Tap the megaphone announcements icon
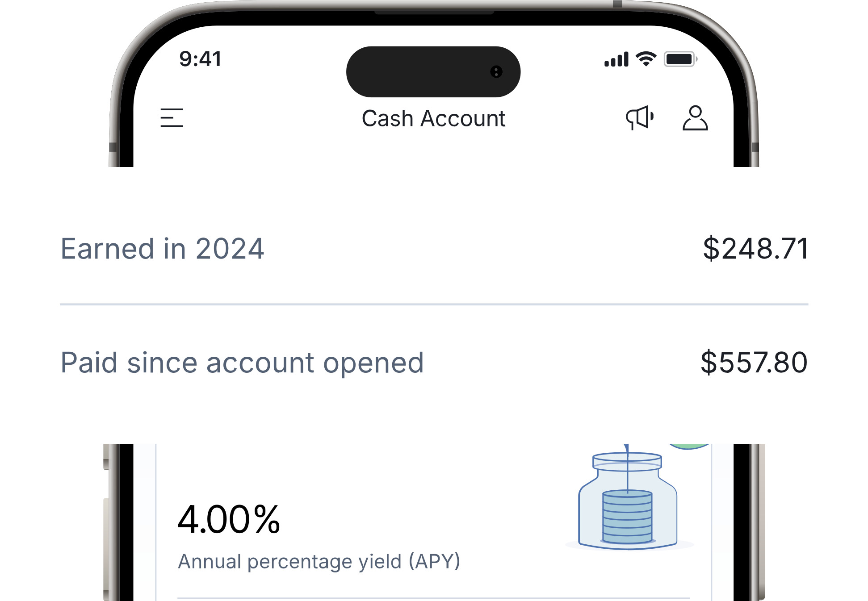Image resolution: width=868 pixels, height=601 pixels. [640, 118]
